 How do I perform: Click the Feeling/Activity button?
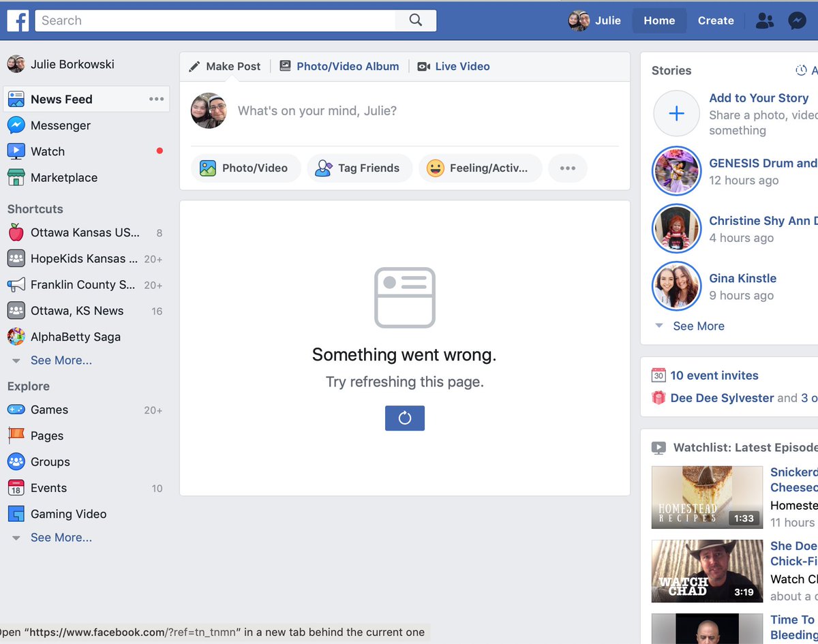click(x=481, y=168)
